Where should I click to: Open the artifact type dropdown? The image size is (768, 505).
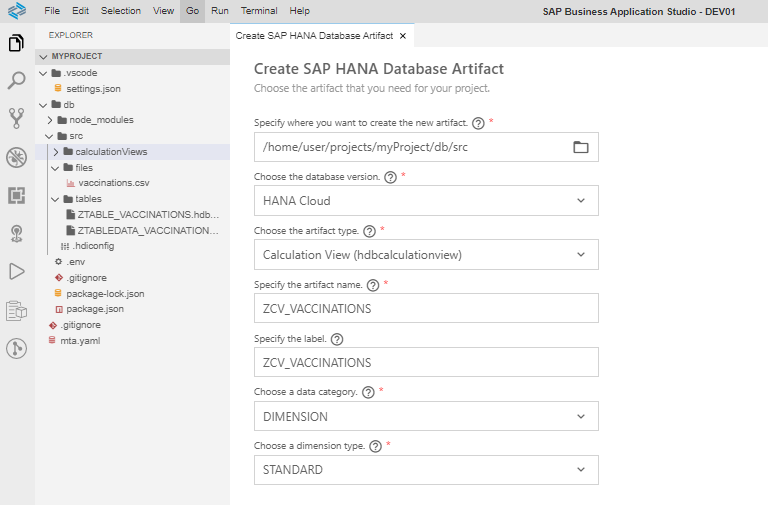coord(426,254)
